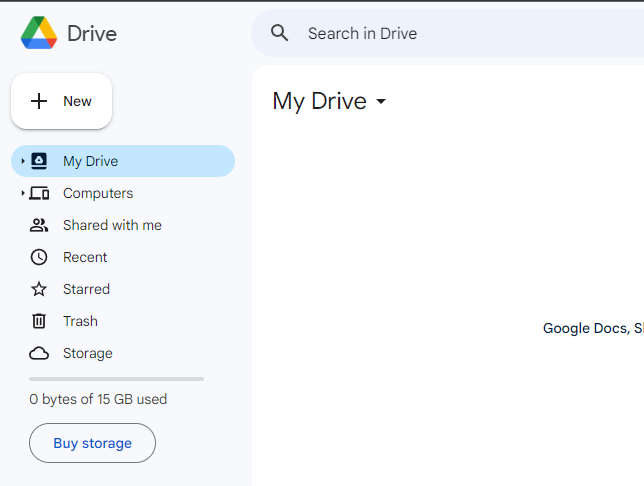Click the Buy storage button
644x486 pixels.
pos(92,443)
